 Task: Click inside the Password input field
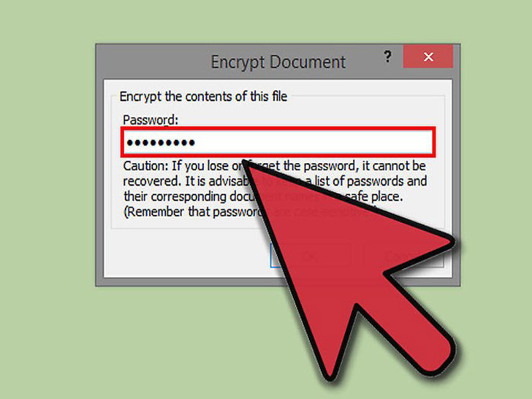click(x=278, y=142)
